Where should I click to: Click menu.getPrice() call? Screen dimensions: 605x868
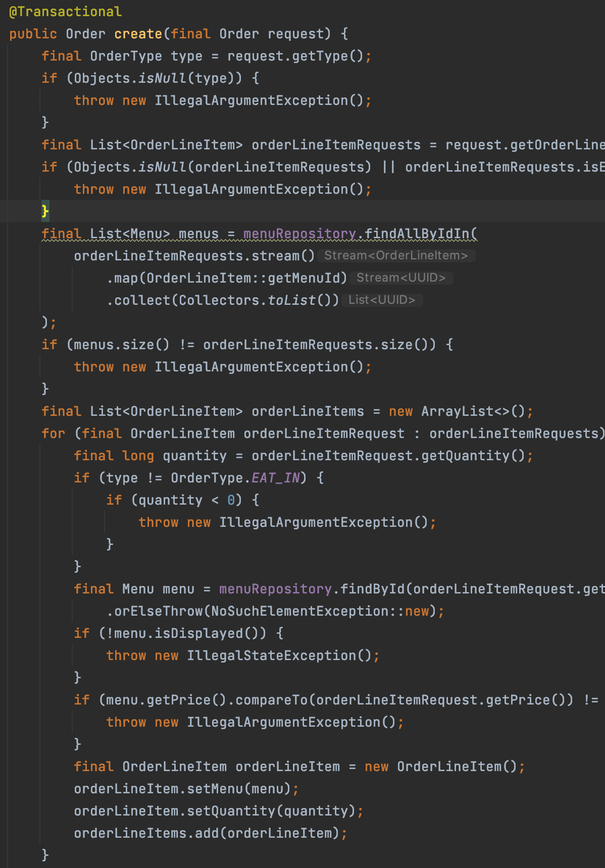point(166,700)
